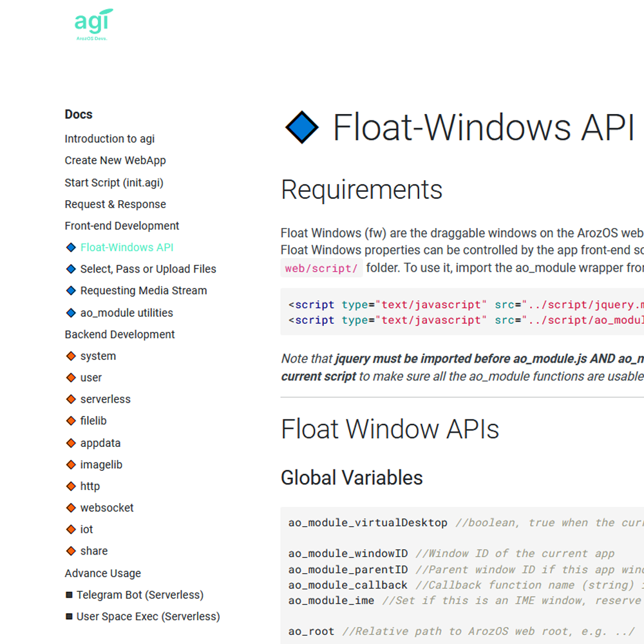Image resolution: width=644 pixels, height=644 pixels.
Task: Click orange diamond icon beside system
Action: coord(71,356)
